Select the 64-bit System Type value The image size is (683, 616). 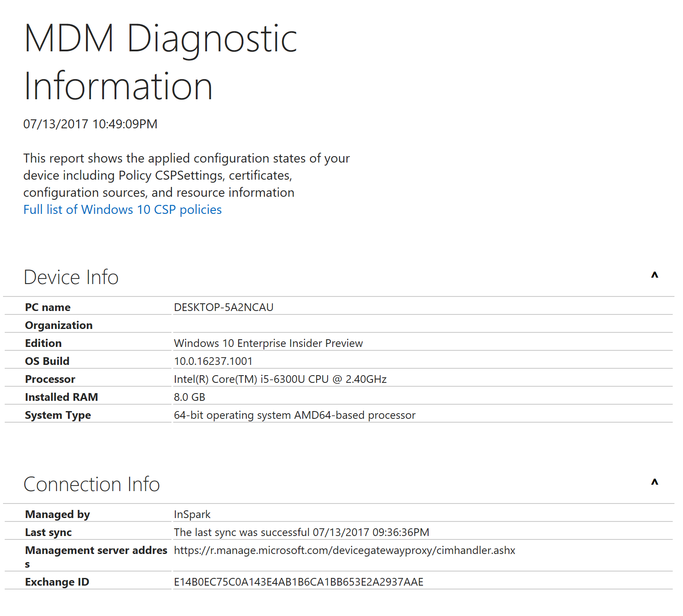point(294,415)
